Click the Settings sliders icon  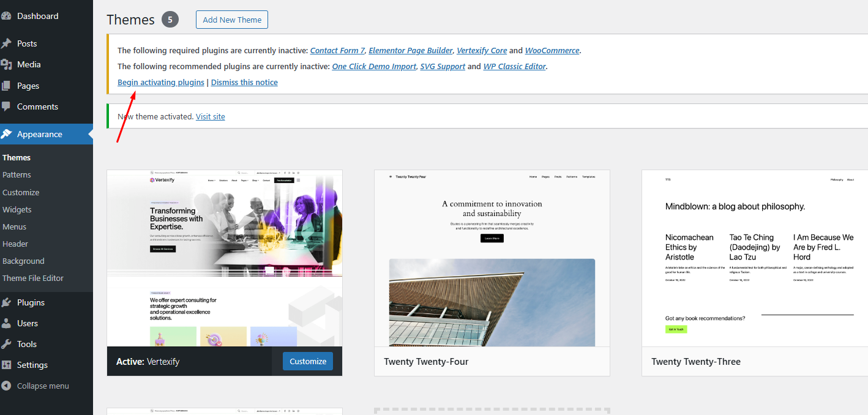[6, 365]
